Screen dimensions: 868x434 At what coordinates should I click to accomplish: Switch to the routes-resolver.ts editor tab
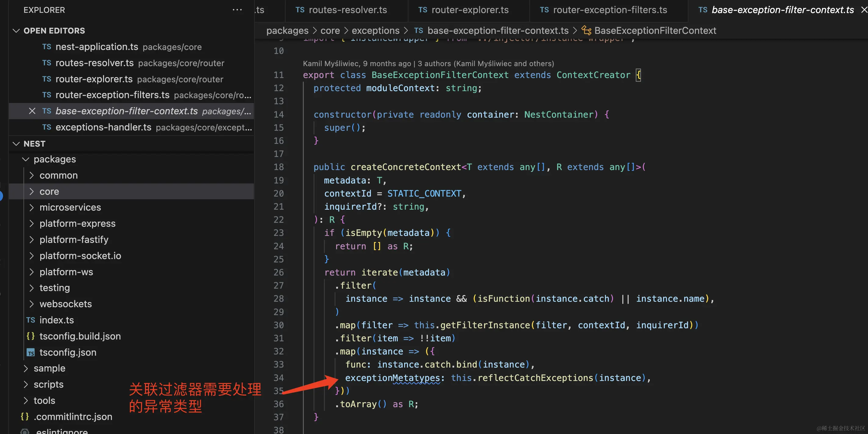[x=347, y=10]
